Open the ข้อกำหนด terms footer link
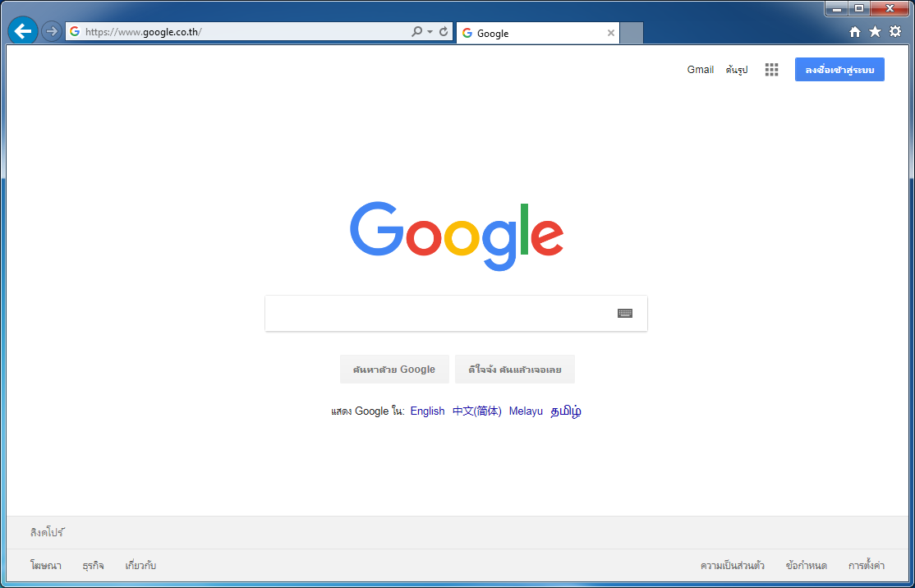Viewport: 915px width, 588px height. (807, 565)
